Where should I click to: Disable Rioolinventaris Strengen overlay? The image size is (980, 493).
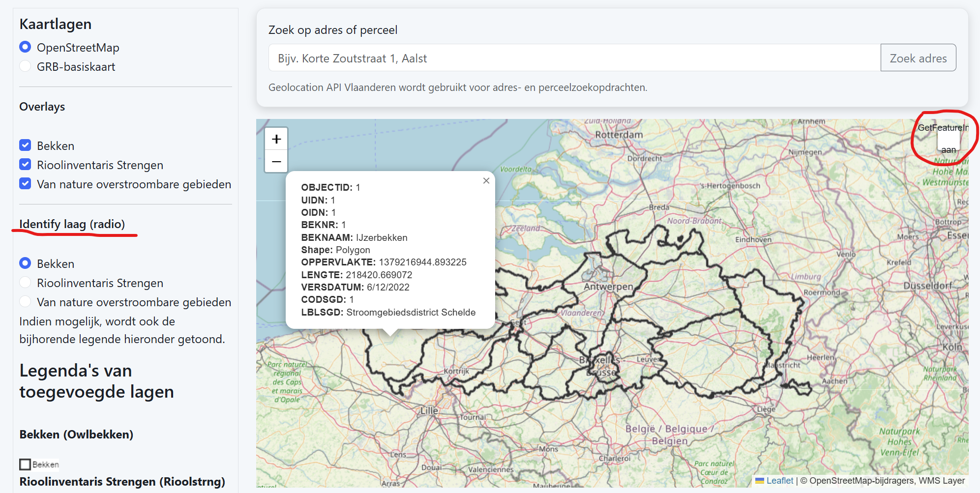point(25,165)
